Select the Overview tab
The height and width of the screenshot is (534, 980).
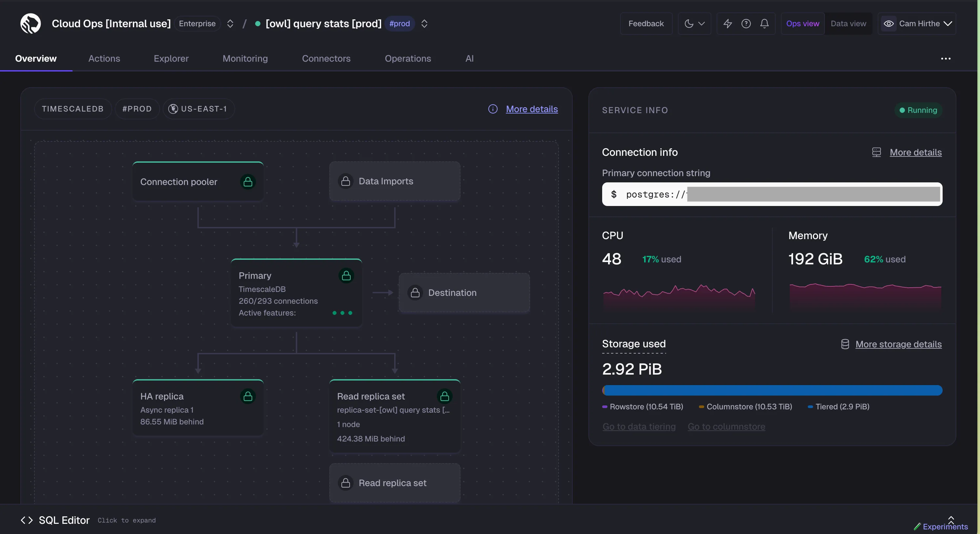coord(36,59)
